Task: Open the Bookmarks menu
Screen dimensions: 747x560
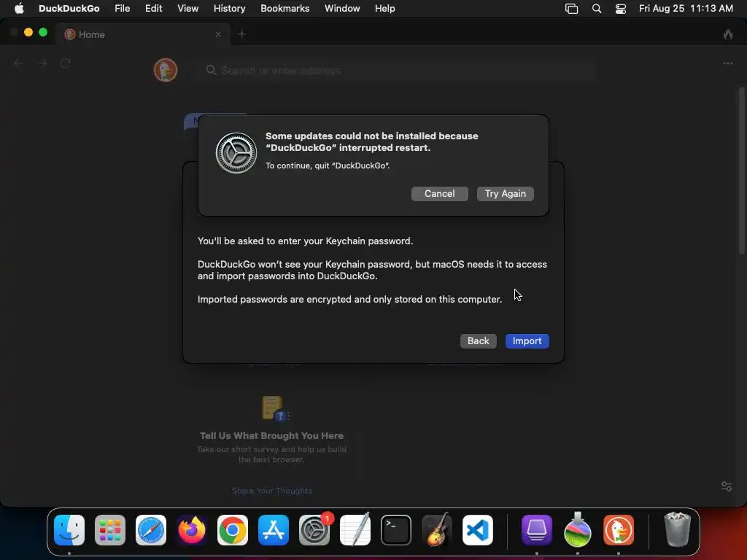Action: pos(285,9)
